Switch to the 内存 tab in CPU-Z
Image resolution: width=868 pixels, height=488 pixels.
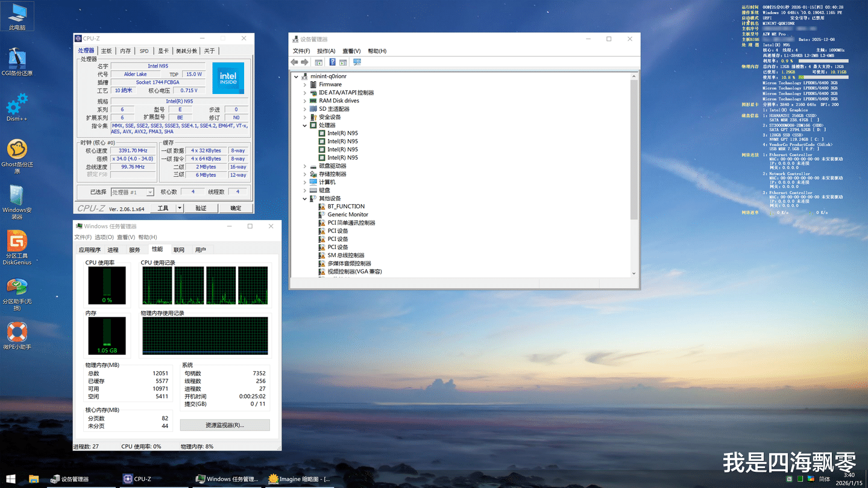point(125,51)
